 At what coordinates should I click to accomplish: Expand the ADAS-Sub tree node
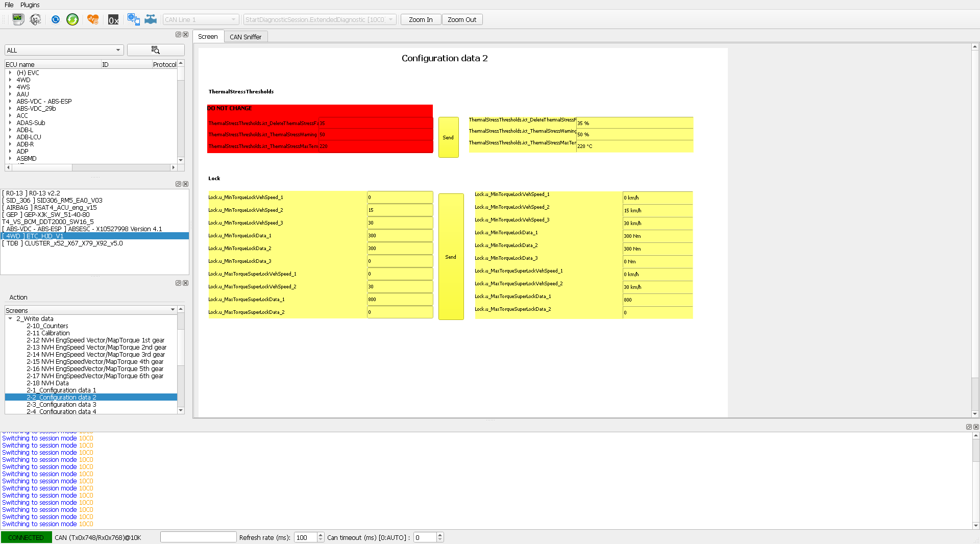click(x=10, y=122)
